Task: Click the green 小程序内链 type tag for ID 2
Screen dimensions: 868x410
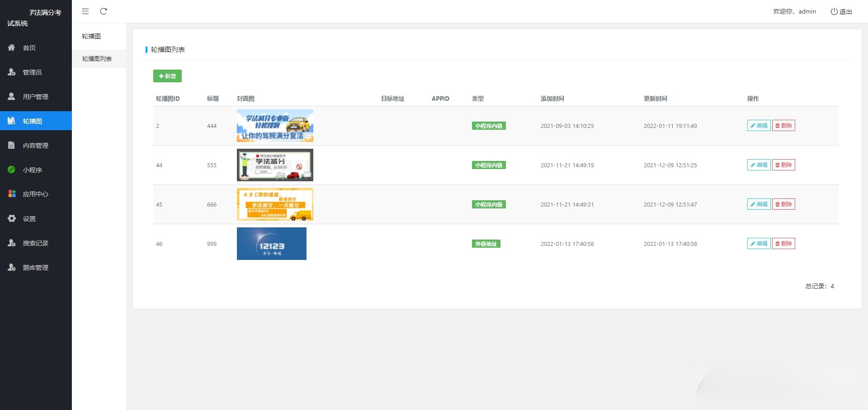Action: point(488,126)
